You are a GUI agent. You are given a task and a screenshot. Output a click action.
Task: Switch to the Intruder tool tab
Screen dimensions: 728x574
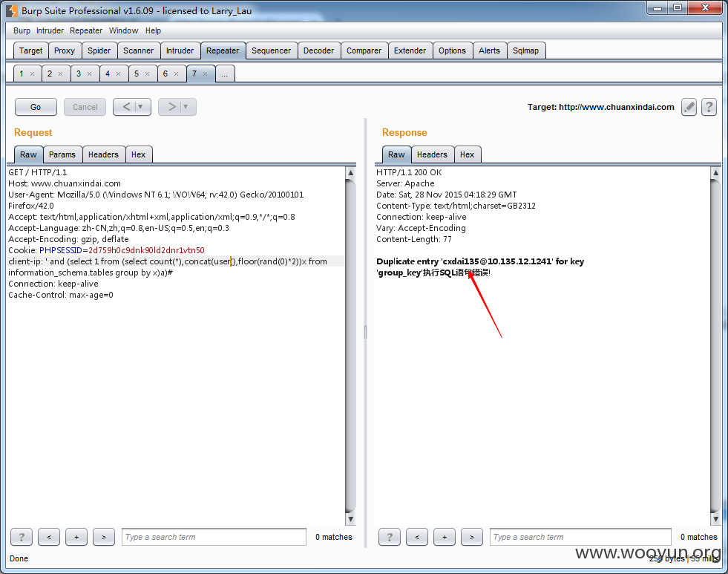point(180,50)
